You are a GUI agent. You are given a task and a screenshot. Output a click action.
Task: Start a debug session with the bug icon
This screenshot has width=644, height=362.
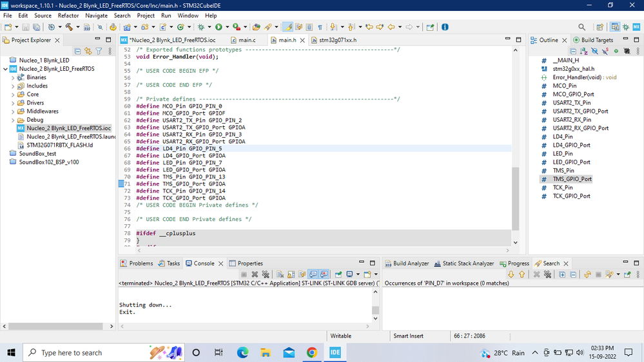point(201,27)
